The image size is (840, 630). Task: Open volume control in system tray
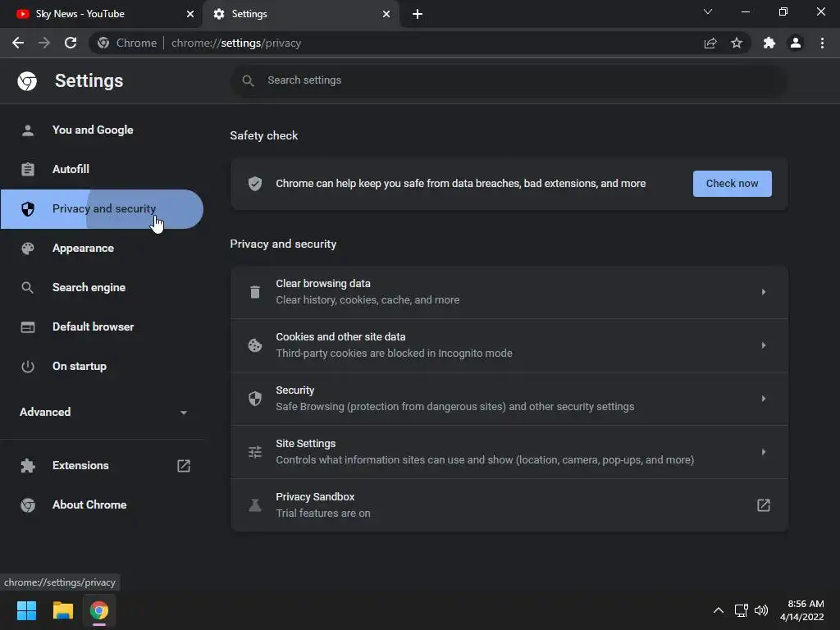(761, 610)
